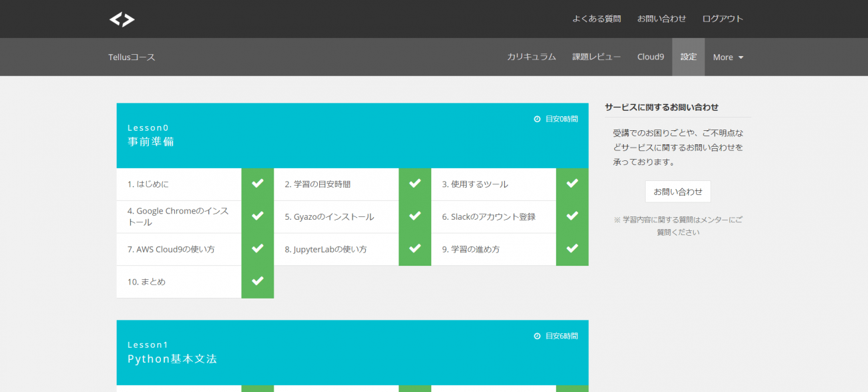Click clock icon next to 目安0時間
Viewport: 868px width, 392px height.
pyautogui.click(x=537, y=119)
